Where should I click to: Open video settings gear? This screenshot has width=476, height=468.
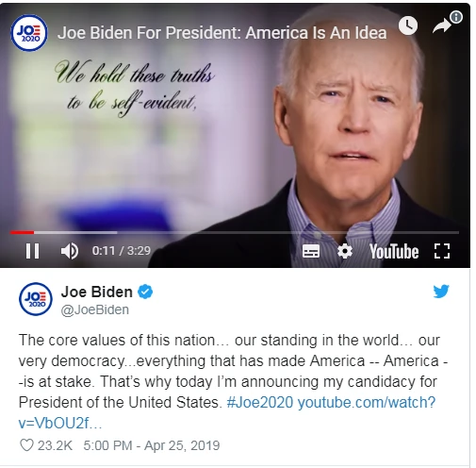(345, 251)
